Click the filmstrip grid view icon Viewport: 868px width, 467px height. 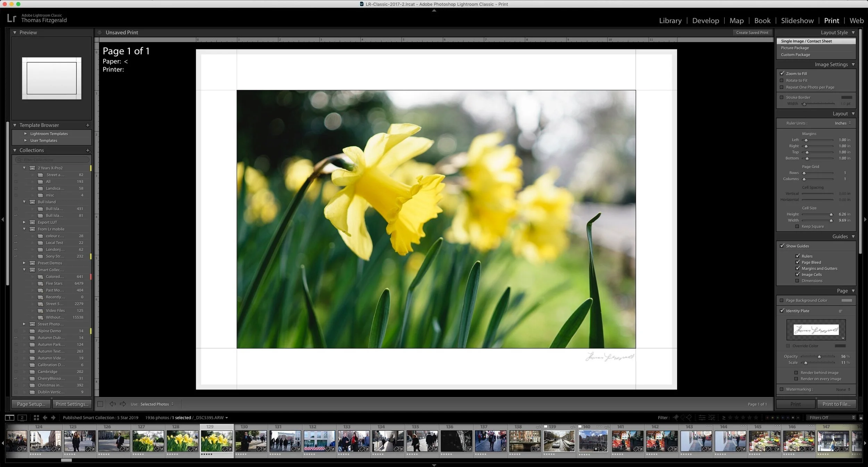point(36,418)
